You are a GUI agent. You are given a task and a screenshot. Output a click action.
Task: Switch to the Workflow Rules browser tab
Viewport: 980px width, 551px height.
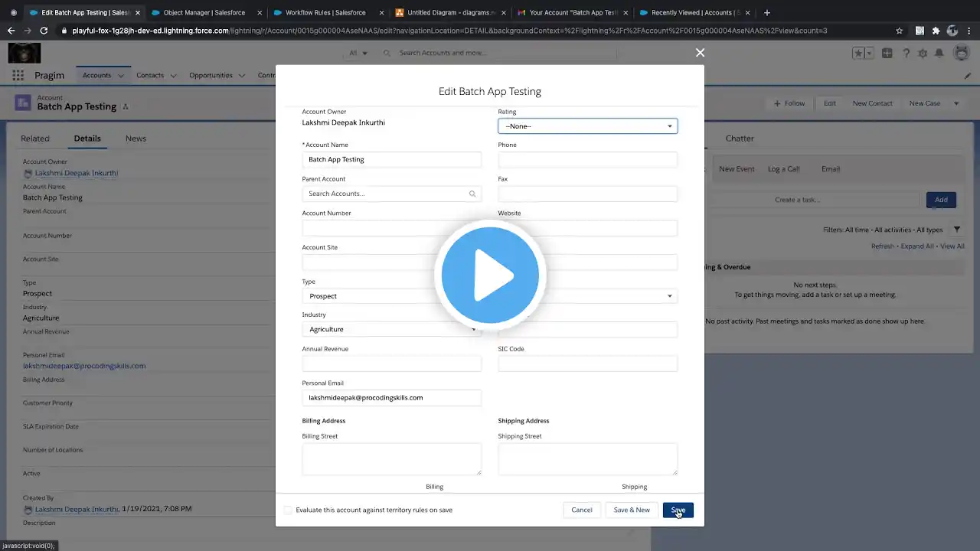325,12
